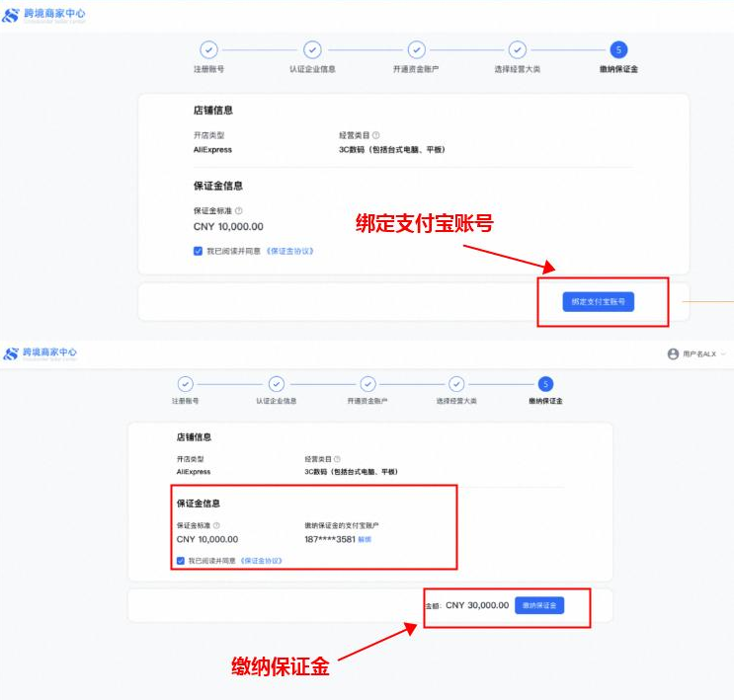This screenshot has width=734, height=700.
Task: Toggle the 我已阅读并同意 checkbox in lower panel
Action: point(181,561)
